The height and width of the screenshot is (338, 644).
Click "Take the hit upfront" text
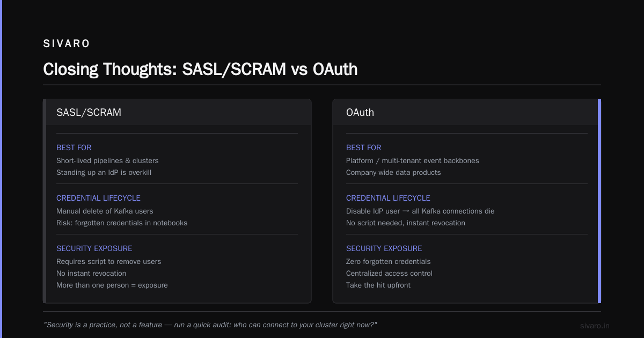(x=378, y=285)
